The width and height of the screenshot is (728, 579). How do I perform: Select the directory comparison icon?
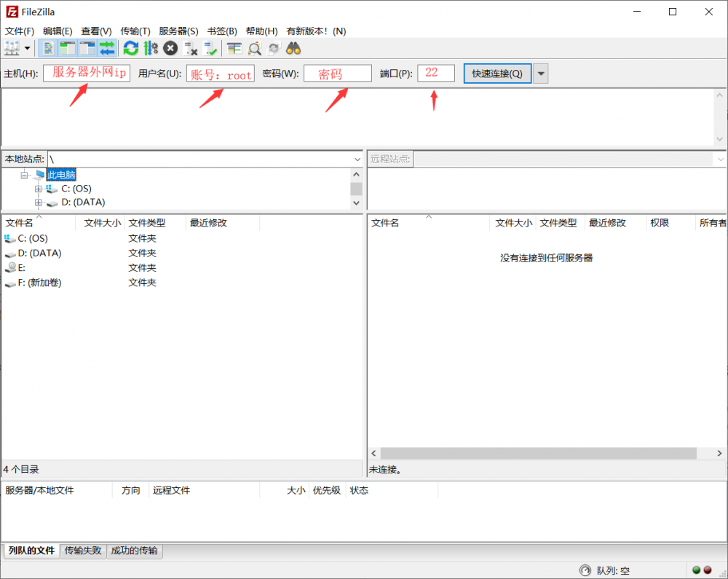coord(256,47)
